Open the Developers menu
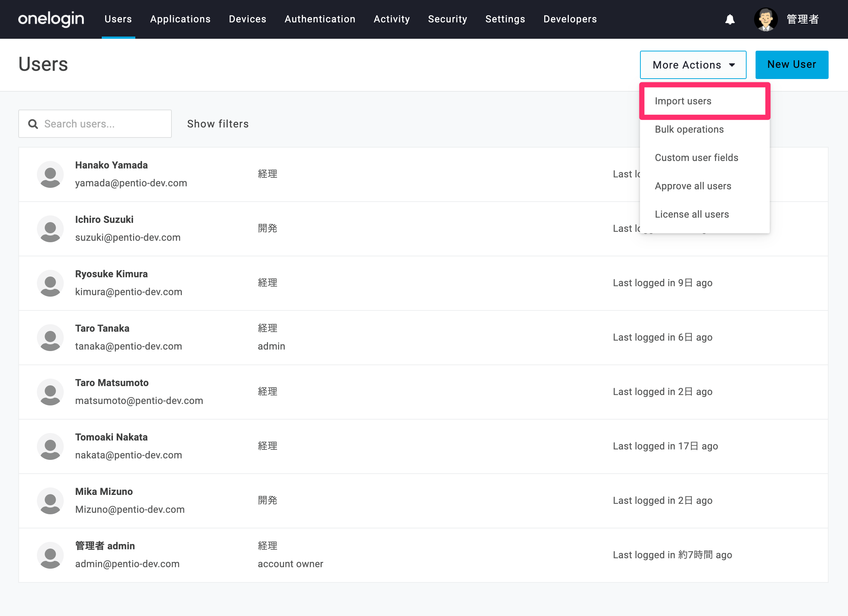This screenshot has width=848, height=616. (x=570, y=19)
